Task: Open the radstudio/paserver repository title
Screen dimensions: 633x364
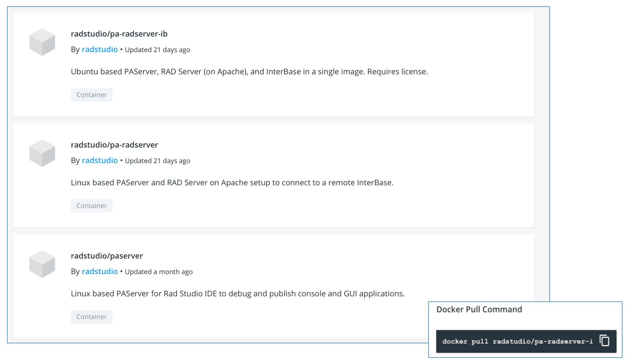Action: 107,256
